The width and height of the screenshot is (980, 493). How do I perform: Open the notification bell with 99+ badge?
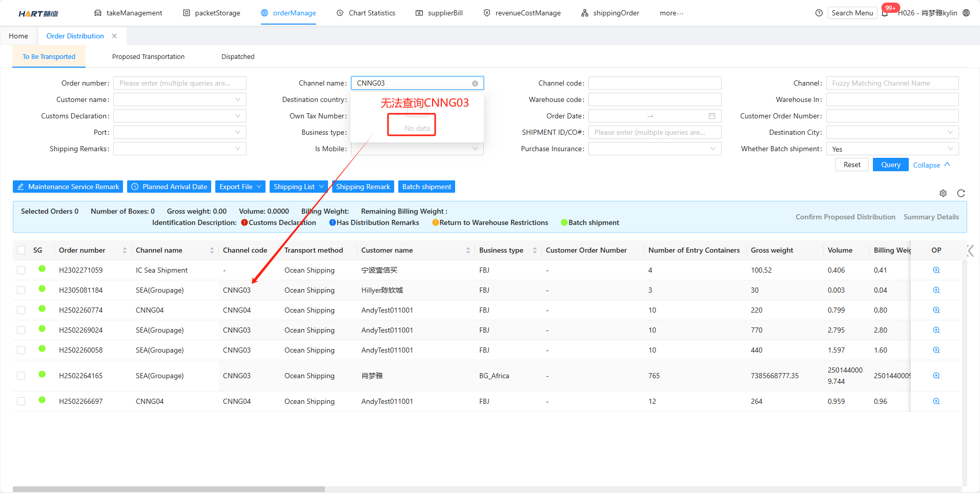(x=885, y=13)
